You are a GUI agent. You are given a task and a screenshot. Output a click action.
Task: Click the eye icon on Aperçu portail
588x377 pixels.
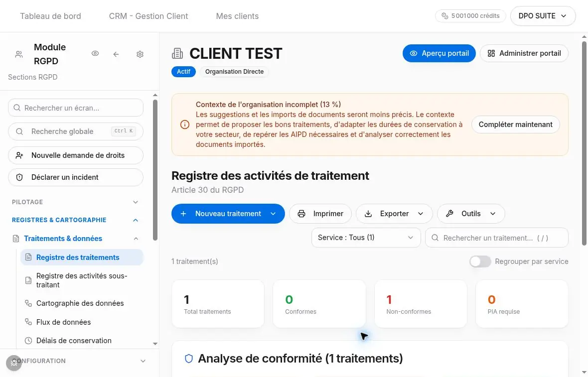tap(413, 53)
